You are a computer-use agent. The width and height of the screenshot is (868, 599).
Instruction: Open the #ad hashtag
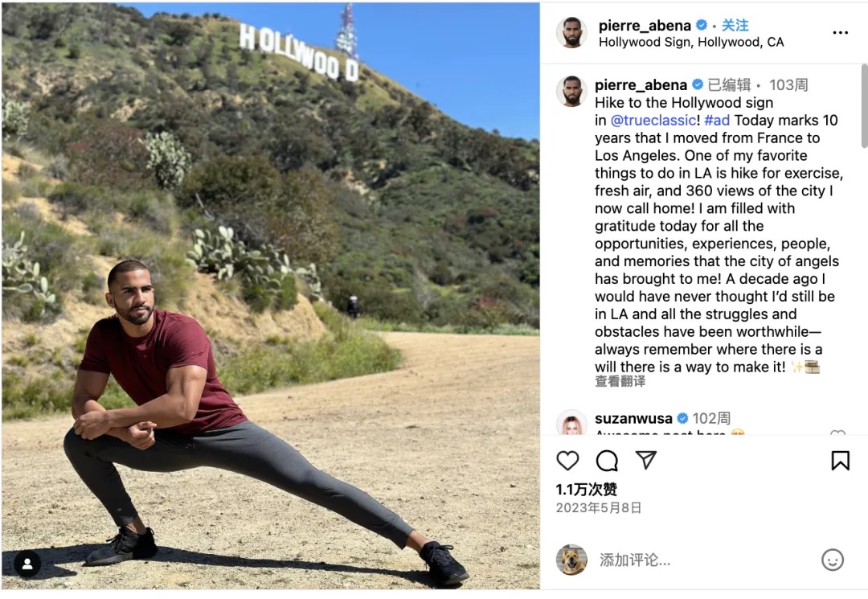(717, 120)
